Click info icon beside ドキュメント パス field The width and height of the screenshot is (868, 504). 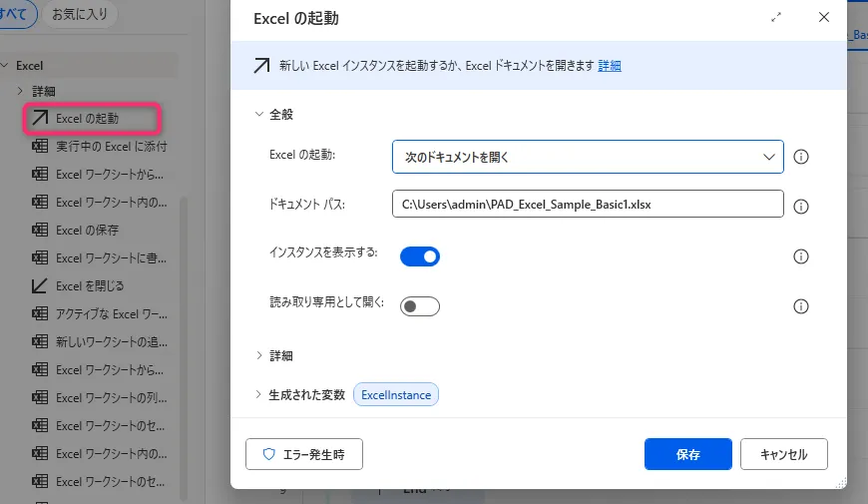coord(800,206)
